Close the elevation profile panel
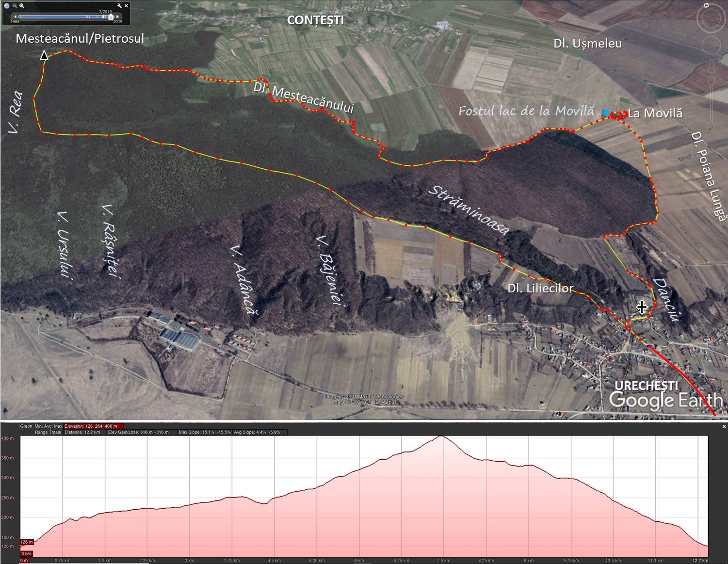 coord(724,427)
